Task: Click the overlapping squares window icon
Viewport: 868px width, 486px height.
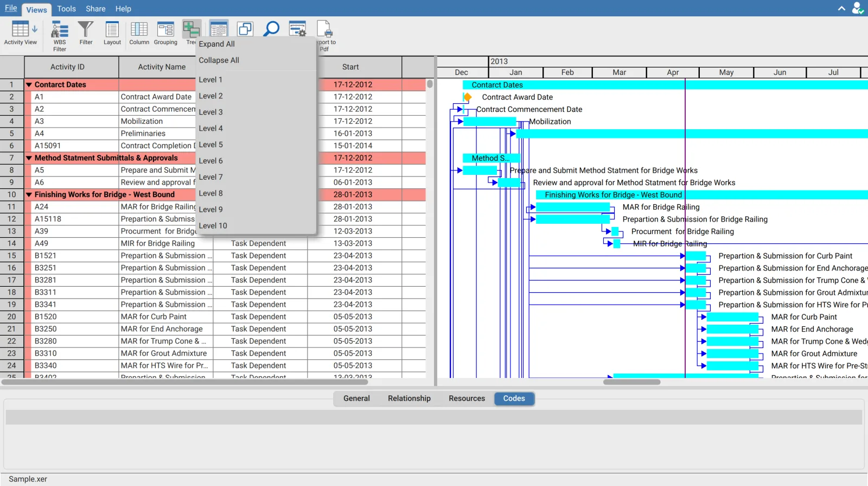Action: tap(245, 29)
